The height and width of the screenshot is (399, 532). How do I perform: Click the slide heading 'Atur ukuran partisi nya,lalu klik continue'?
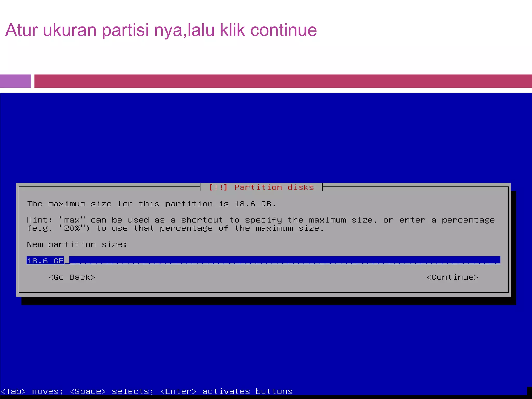pos(161,30)
